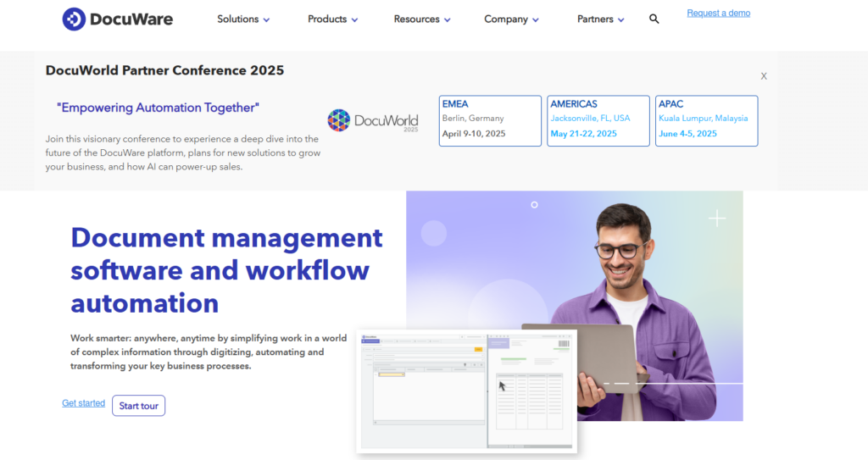868x460 pixels.
Task: Close the DocuWorld conference banner
Action: [763, 76]
